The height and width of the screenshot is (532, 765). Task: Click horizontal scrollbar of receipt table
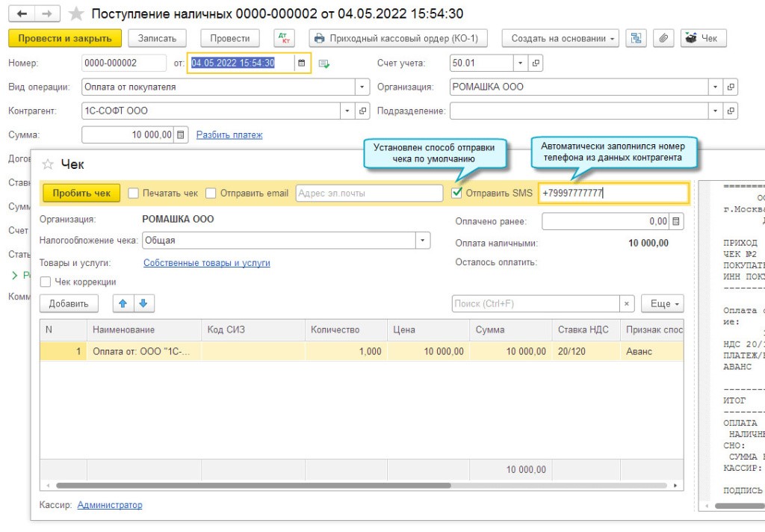(x=254, y=486)
